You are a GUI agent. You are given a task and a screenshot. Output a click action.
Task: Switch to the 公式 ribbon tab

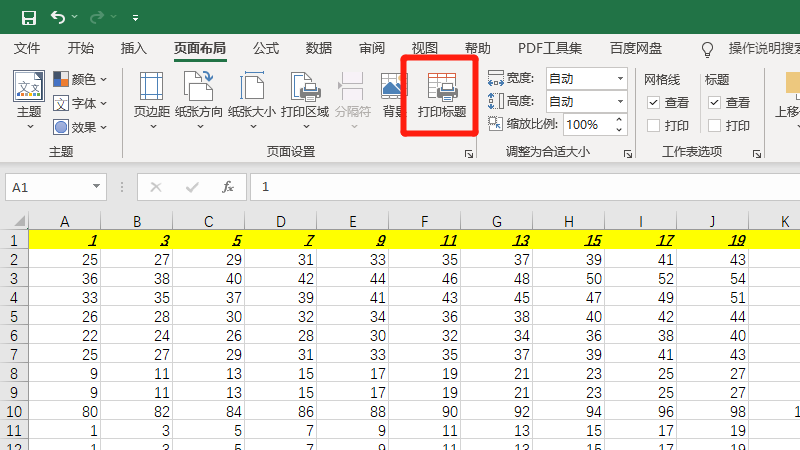pyautogui.click(x=266, y=48)
